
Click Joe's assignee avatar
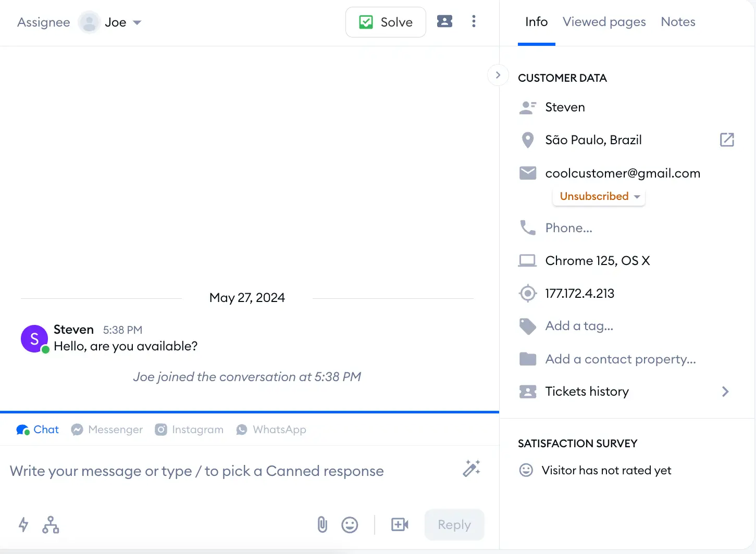[89, 22]
